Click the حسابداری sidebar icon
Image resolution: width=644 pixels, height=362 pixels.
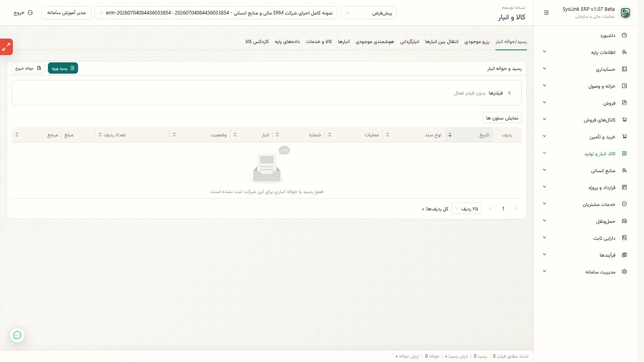(624, 69)
